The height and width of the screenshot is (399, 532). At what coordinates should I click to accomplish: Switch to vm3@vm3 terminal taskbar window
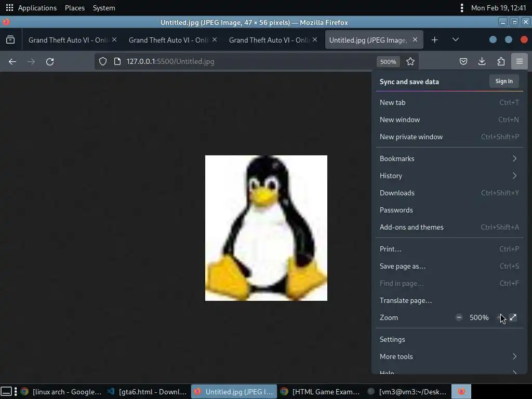tap(407, 392)
